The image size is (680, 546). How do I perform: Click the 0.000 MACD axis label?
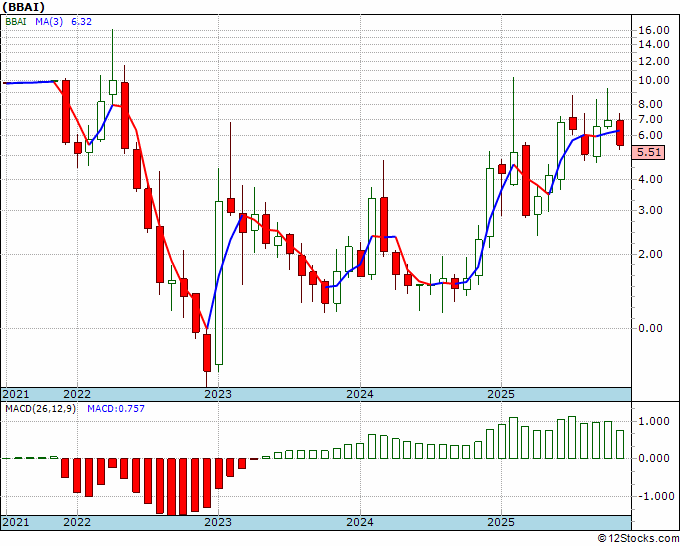(656, 458)
